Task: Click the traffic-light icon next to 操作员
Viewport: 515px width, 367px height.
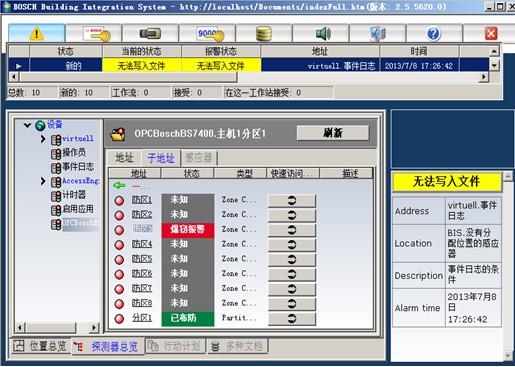Action: coord(56,154)
